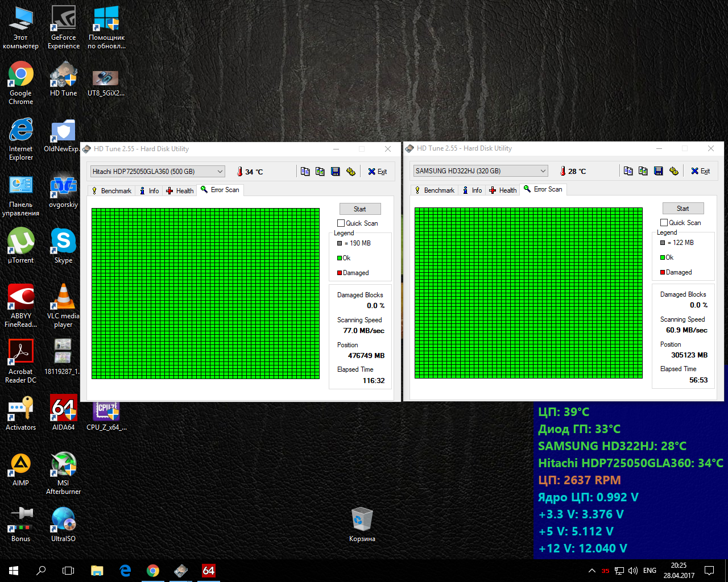Open Microsoft Edge from the taskbar
728x582 pixels.
coord(125,571)
